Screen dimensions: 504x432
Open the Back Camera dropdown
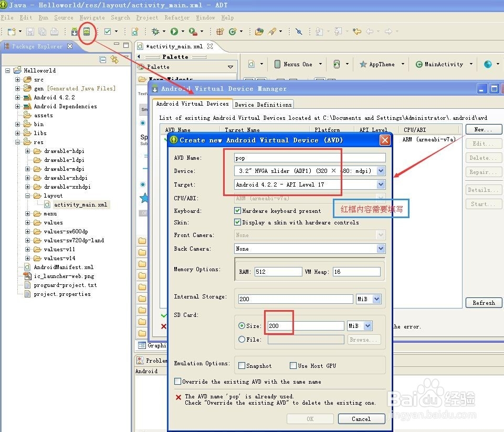(381, 249)
